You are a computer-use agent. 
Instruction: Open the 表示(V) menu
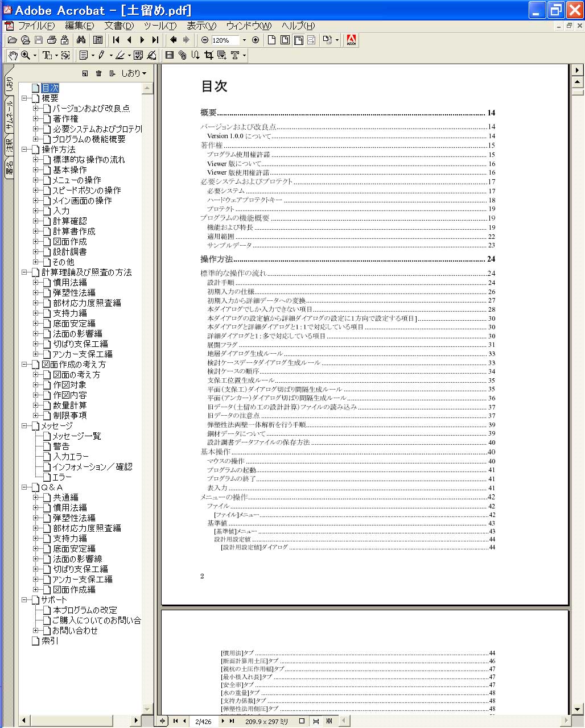click(201, 26)
